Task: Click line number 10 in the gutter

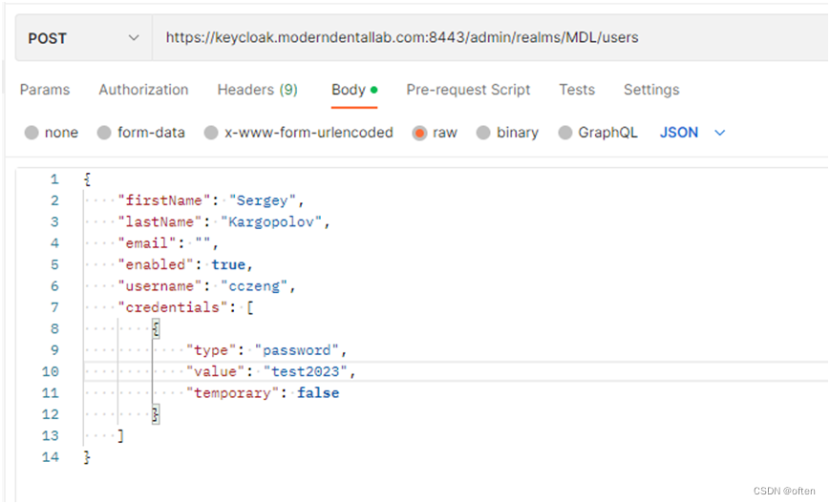Action: click(x=51, y=371)
